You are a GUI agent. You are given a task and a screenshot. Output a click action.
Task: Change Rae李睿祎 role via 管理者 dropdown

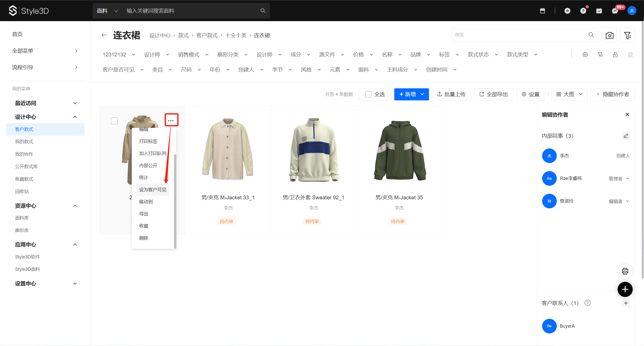click(x=618, y=179)
